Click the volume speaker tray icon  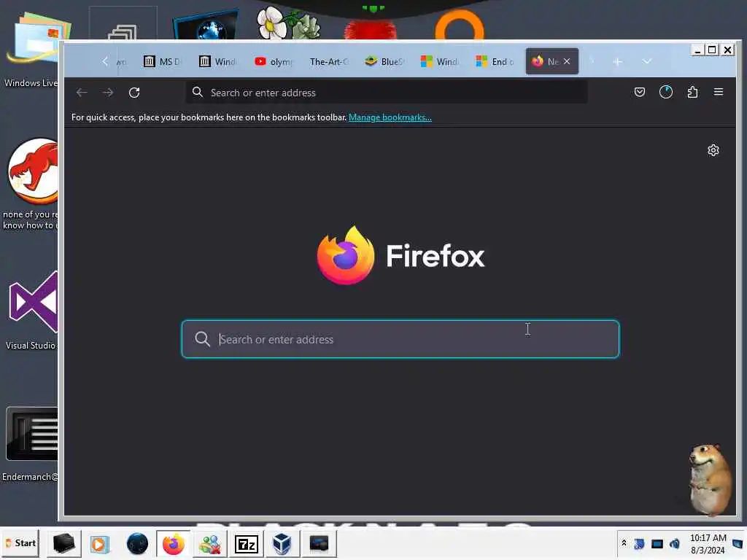[675, 543]
